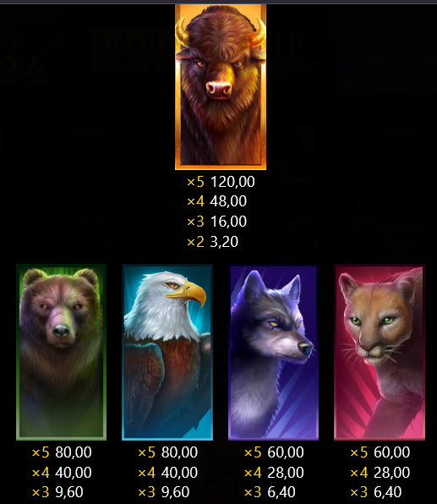Click buffalo x3 payout 16,00
This screenshot has height=504, width=437.
[x=217, y=222]
